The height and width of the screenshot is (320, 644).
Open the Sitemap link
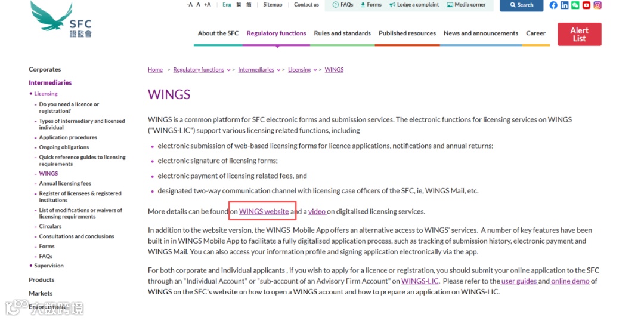(273, 5)
